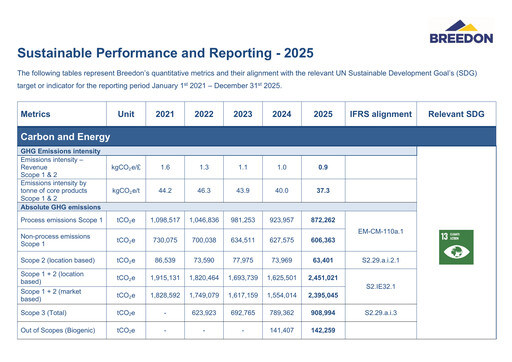This screenshot has width=512, height=362.
Task: Click 'Scope 1 + 2 (location based)' row label
Action: tap(52, 277)
